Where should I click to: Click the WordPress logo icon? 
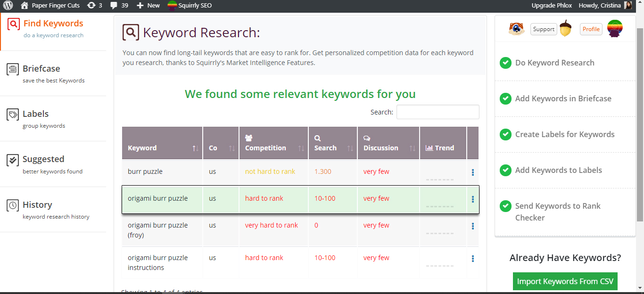click(x=8, y=6)
